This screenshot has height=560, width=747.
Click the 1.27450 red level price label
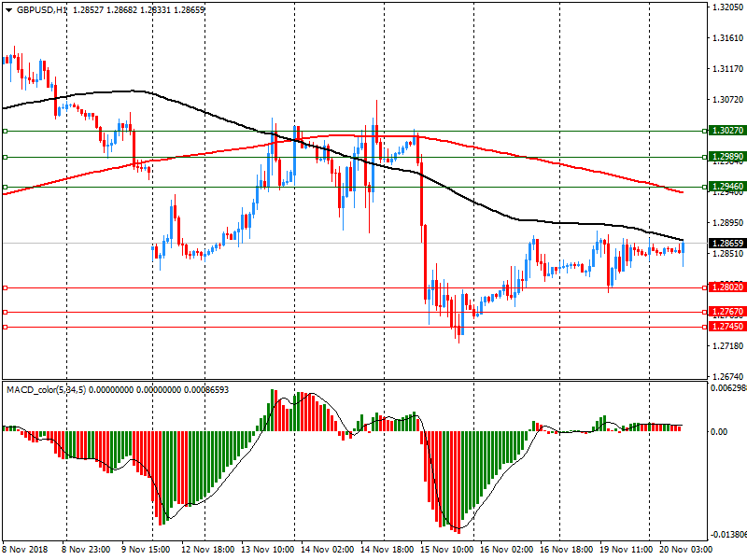coord(727,327)
